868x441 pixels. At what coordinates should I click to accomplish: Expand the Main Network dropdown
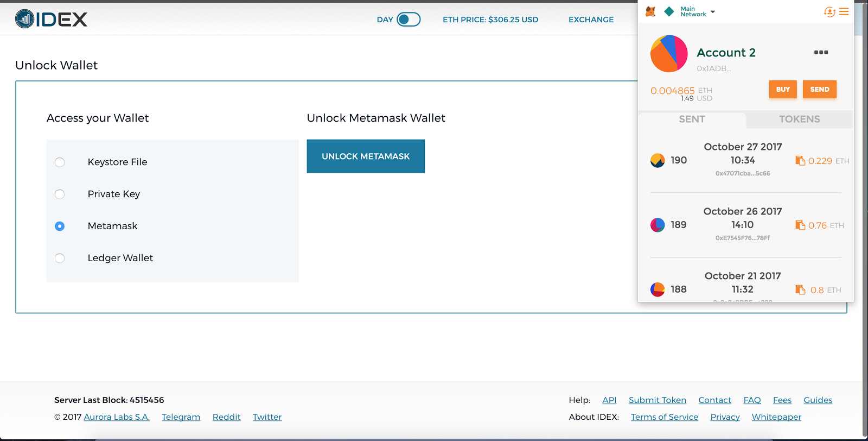698,11
